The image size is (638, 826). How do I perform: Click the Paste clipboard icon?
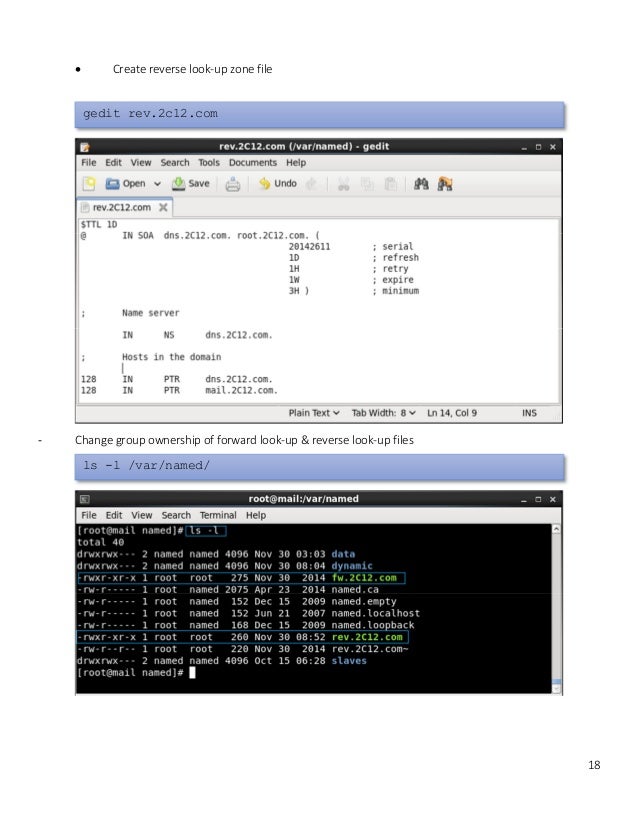click(390, 184)
